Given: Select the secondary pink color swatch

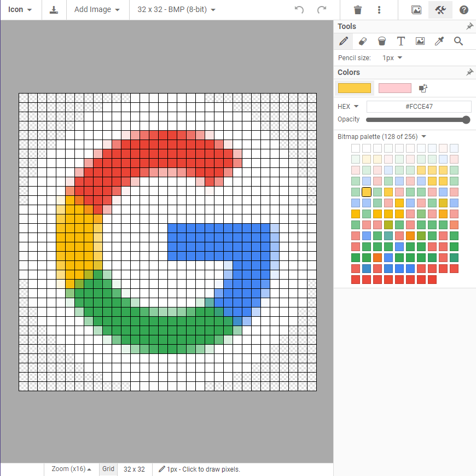Looking at the screenshot, I should pyautogui.click(x=395, y=88).
